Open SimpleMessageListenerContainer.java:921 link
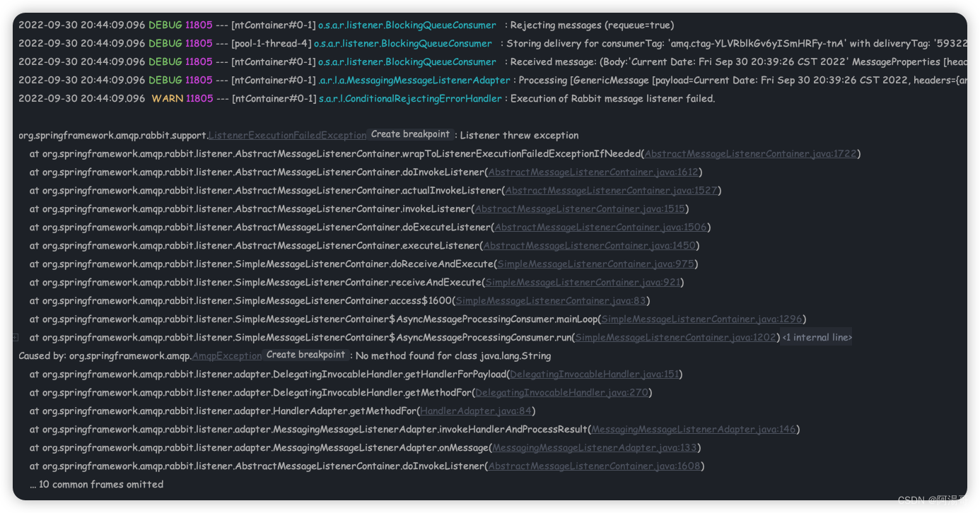This screenshot has height=513, width=980. [x=583, y=282]
